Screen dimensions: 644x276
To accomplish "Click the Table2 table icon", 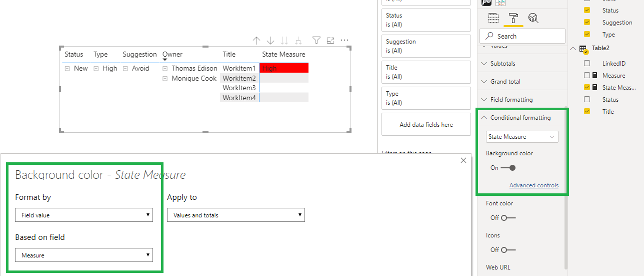I will coord(583,49).
